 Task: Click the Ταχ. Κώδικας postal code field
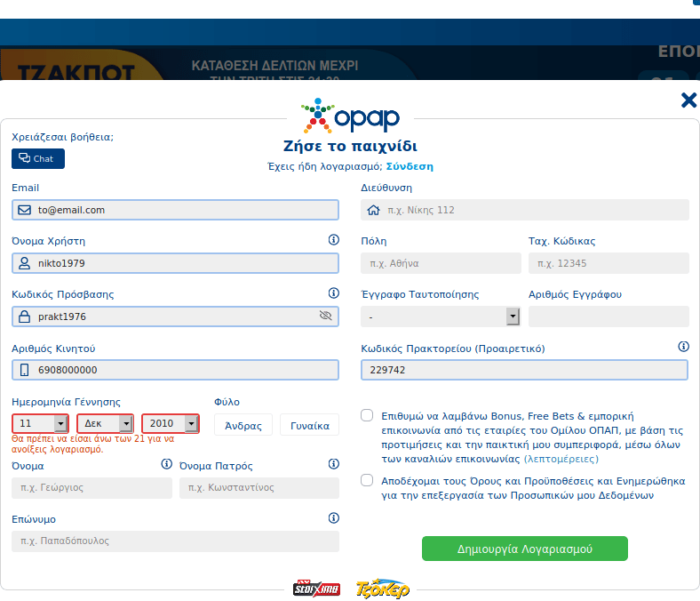tap(609, 263)
